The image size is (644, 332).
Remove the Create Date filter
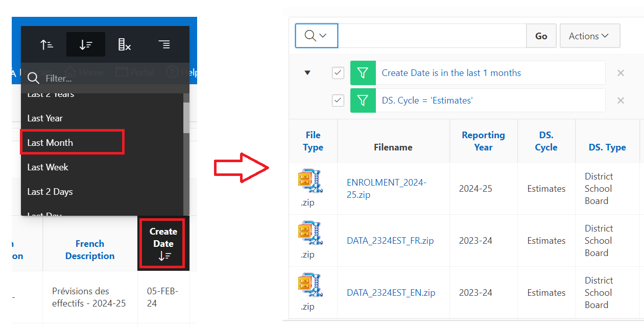(x=621, y=73)
